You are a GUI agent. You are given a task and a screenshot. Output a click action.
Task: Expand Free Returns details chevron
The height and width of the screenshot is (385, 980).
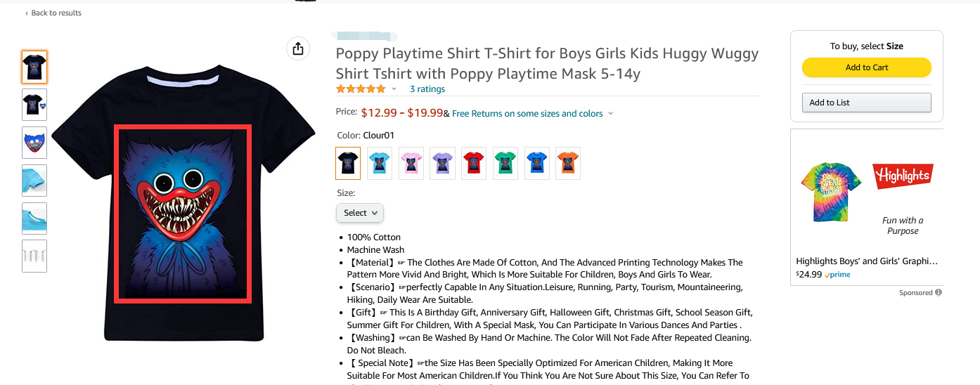click(x=610, y=113)
